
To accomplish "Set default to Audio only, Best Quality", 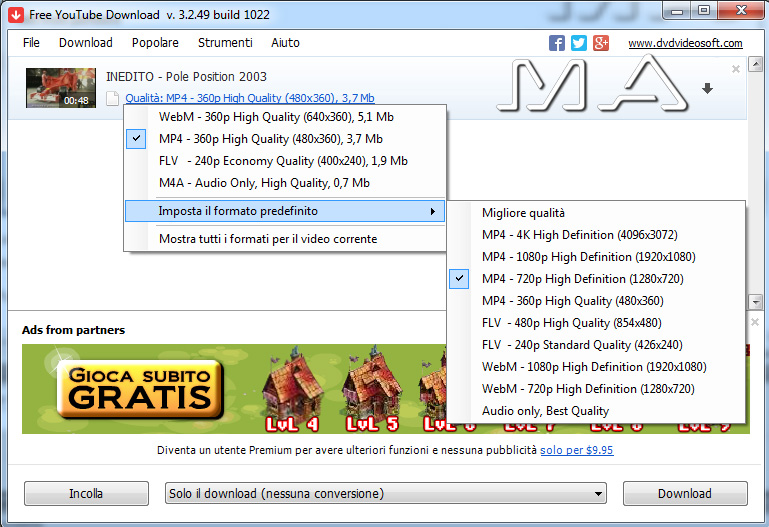I will 596,411.
